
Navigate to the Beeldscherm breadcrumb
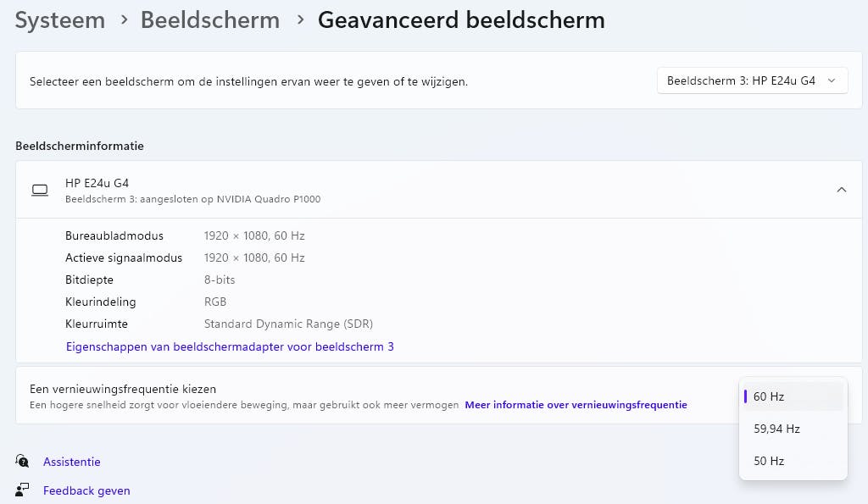tap(210, 19)
